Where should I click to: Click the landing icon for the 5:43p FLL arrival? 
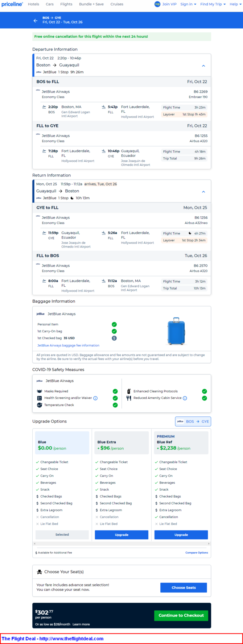(104, 107)
